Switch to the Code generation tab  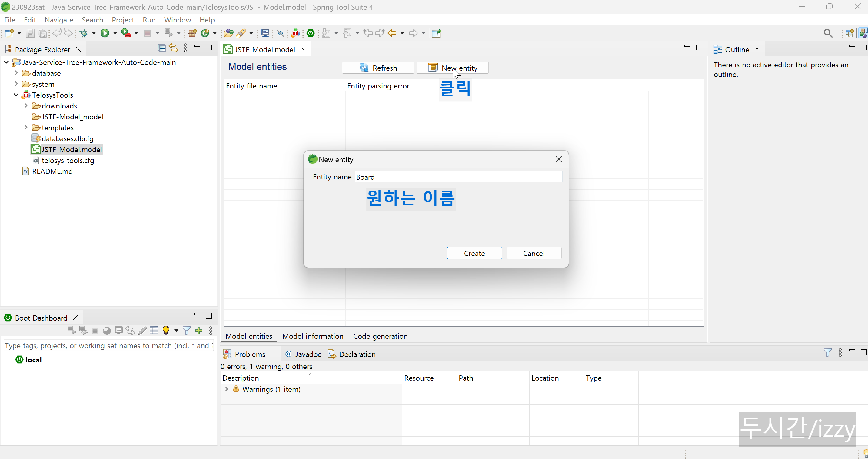point(380,336)
